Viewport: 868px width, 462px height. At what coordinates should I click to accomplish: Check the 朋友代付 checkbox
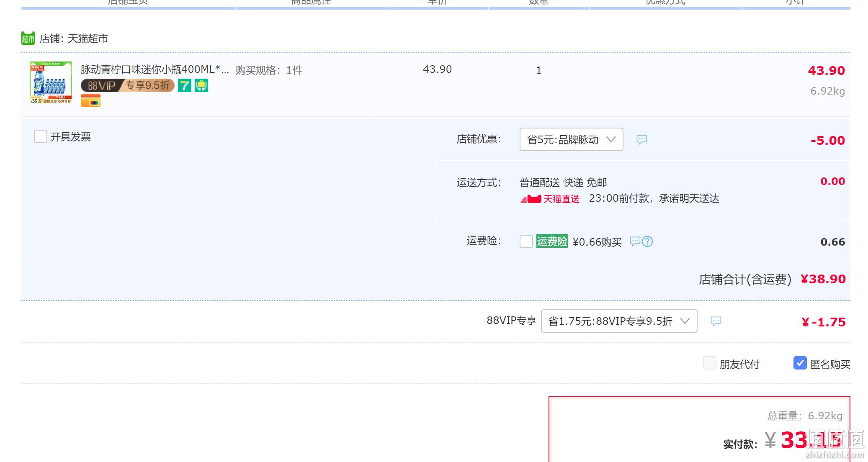tap(710, 363)
